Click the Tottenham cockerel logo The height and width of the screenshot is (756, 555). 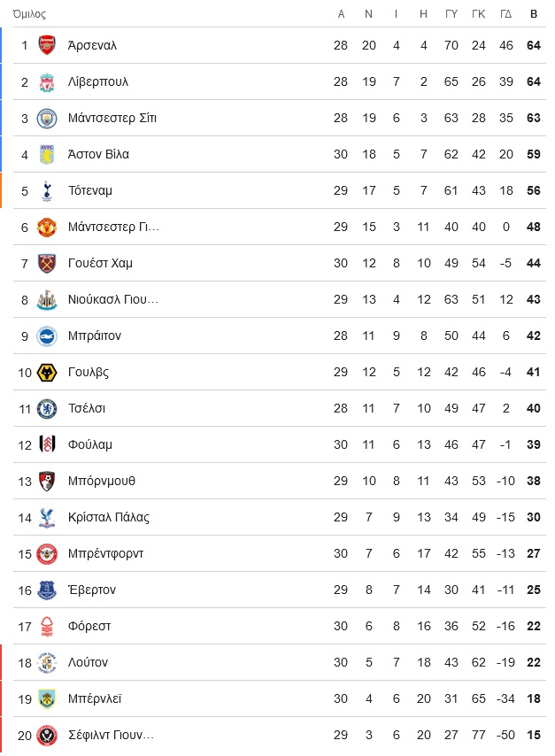click(x=47, y=191)
